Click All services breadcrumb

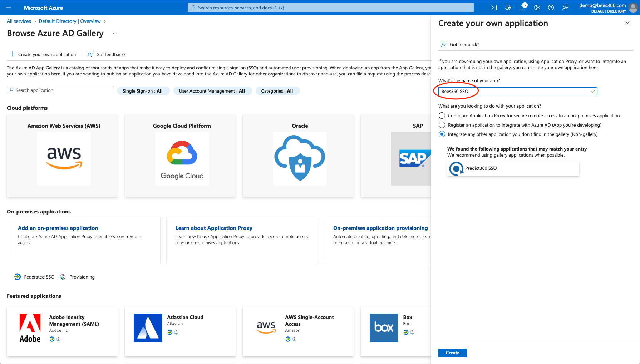[x=19, y=21]
